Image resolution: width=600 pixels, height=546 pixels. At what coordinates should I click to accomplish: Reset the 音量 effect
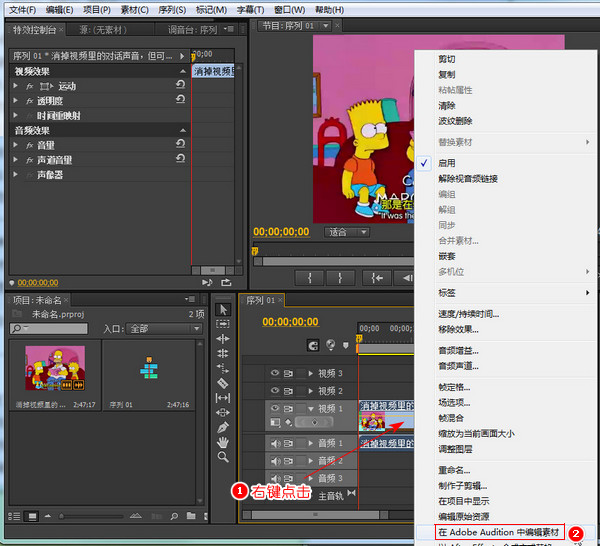(181, 144)
